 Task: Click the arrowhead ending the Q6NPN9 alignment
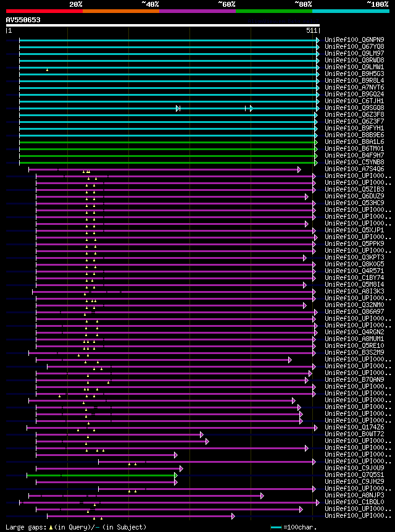point(318,40)
